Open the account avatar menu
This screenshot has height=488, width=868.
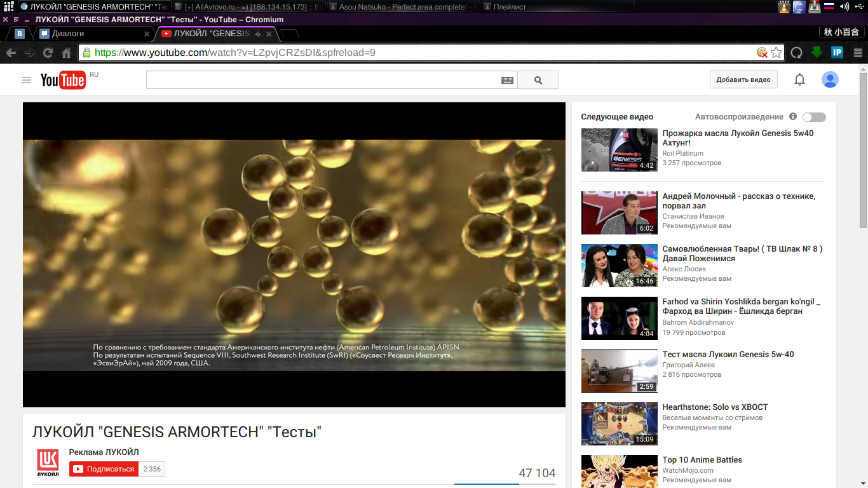830,79
